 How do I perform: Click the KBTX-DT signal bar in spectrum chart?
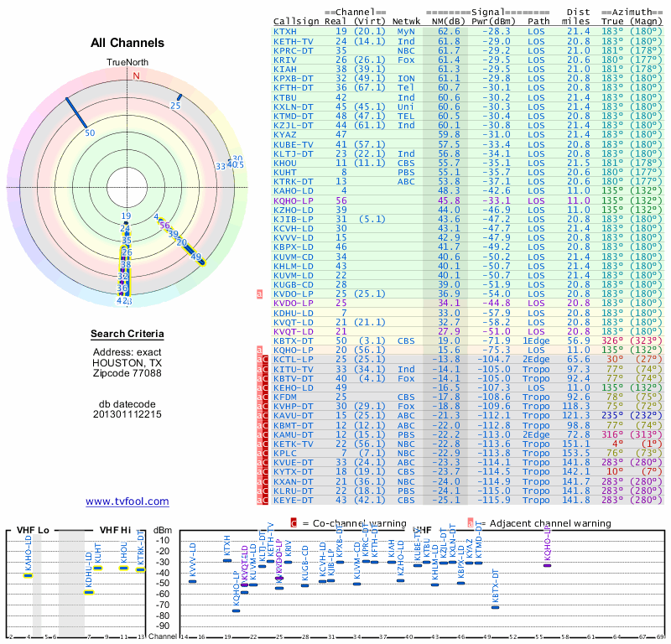click(496, 606)
